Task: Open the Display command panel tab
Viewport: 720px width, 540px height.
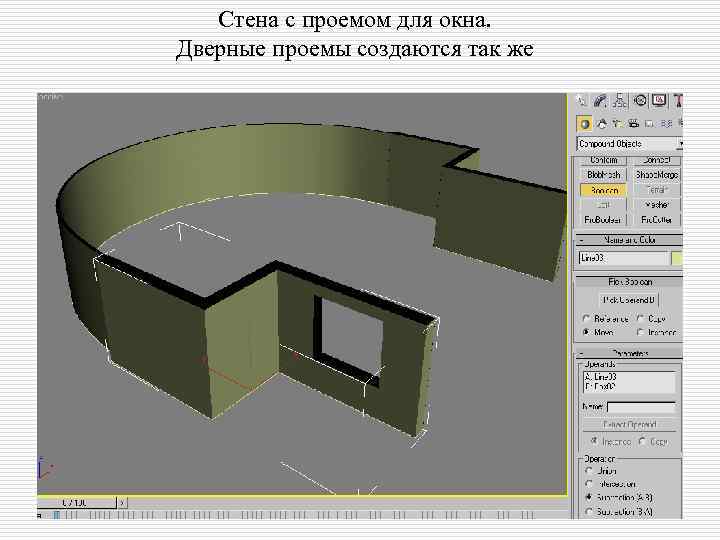Action: [659, 101]
